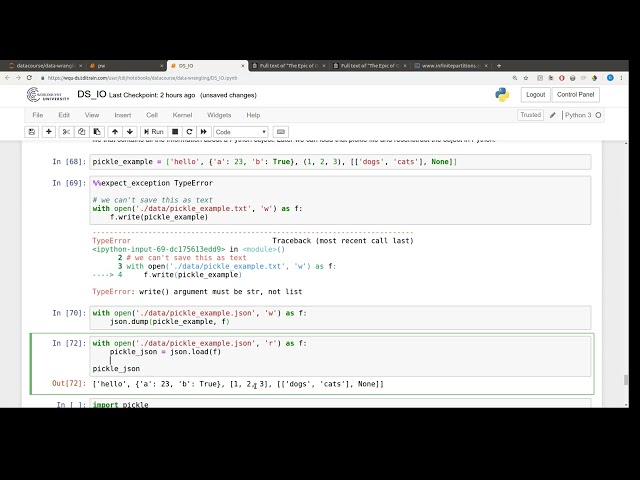Move selected cell up arrow
The width and height of the screenshot is (640, 480).
pos(115,132)
